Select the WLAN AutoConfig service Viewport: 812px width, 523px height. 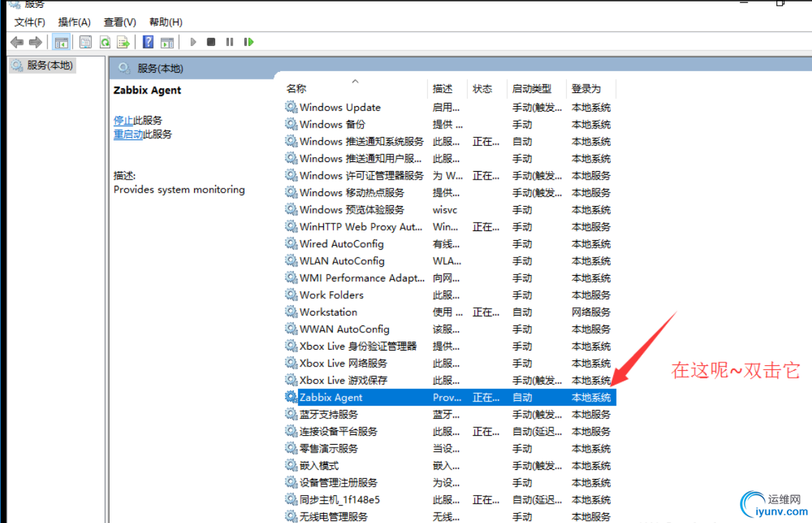450,261
